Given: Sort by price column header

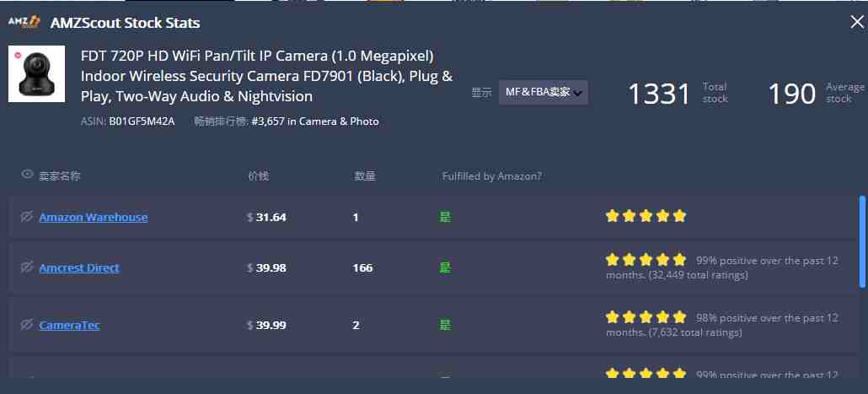Looking at the screenshot, I should click(258, 176).
